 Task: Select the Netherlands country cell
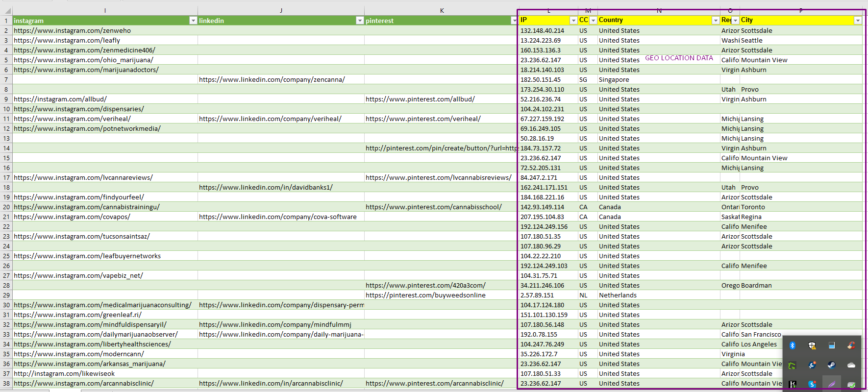click(659, 295)
